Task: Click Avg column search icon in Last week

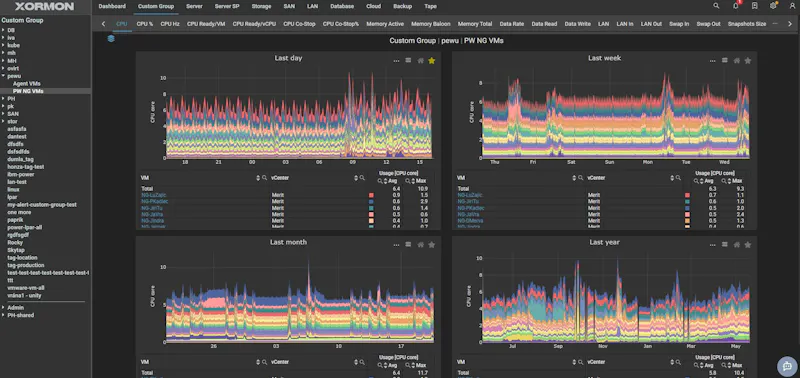Action: 696,181
